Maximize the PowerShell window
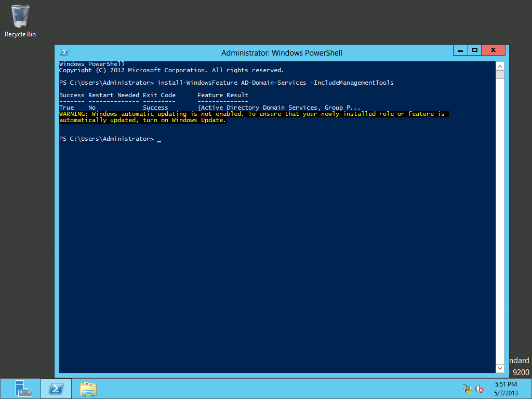This screenshot has width=532, height=399. click(x=475, y=50)
